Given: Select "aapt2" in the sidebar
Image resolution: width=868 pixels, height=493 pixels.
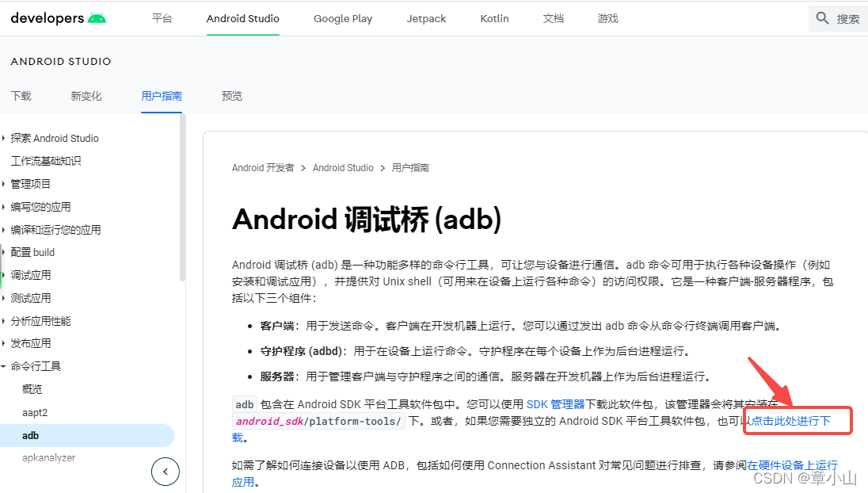Looking at the screenshot, I should tap(35, 412).
